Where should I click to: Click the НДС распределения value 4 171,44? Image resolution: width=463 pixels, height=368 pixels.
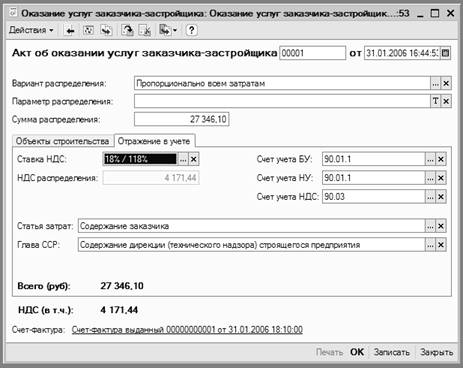[151, 178]
